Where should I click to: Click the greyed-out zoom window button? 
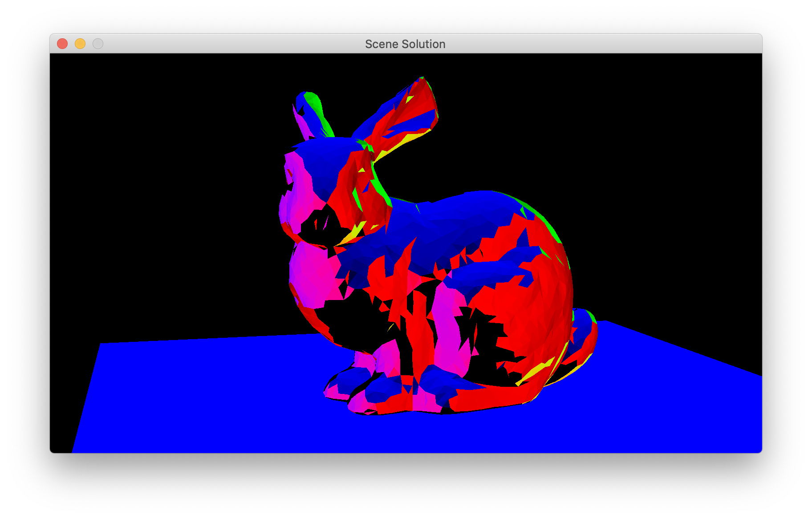(x=98, y=44)
